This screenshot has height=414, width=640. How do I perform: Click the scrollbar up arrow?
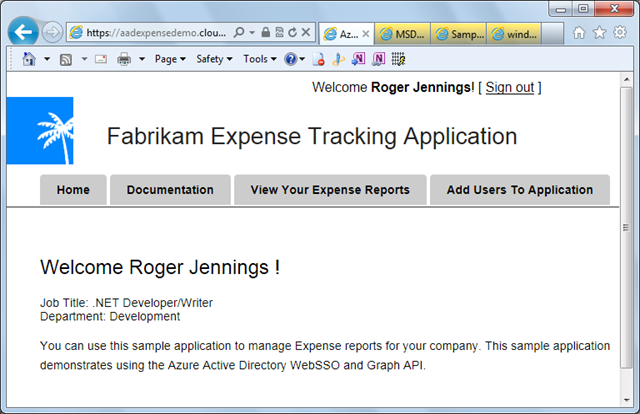(627, 79)
